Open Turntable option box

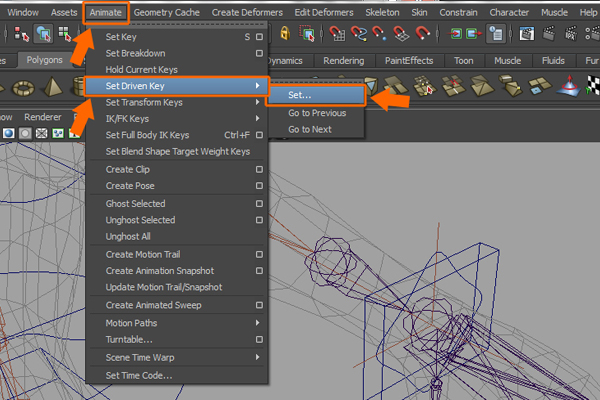259,340
